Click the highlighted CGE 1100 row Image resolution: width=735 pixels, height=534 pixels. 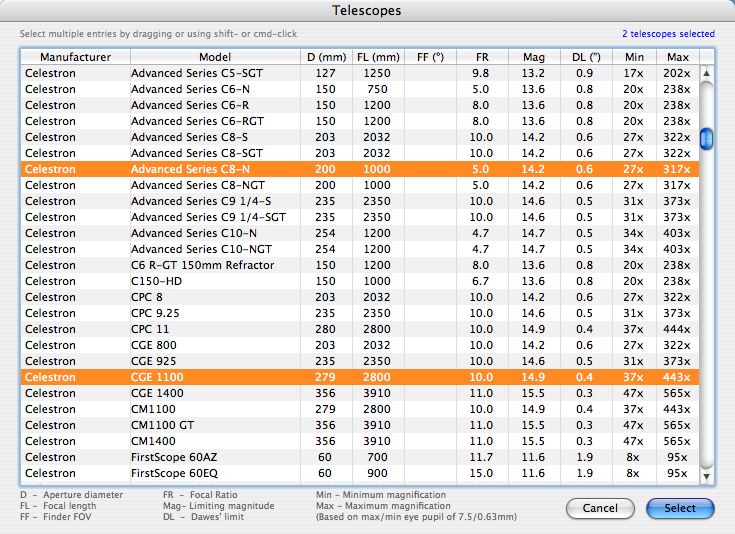pyautogui.click(x=360, y=377)
